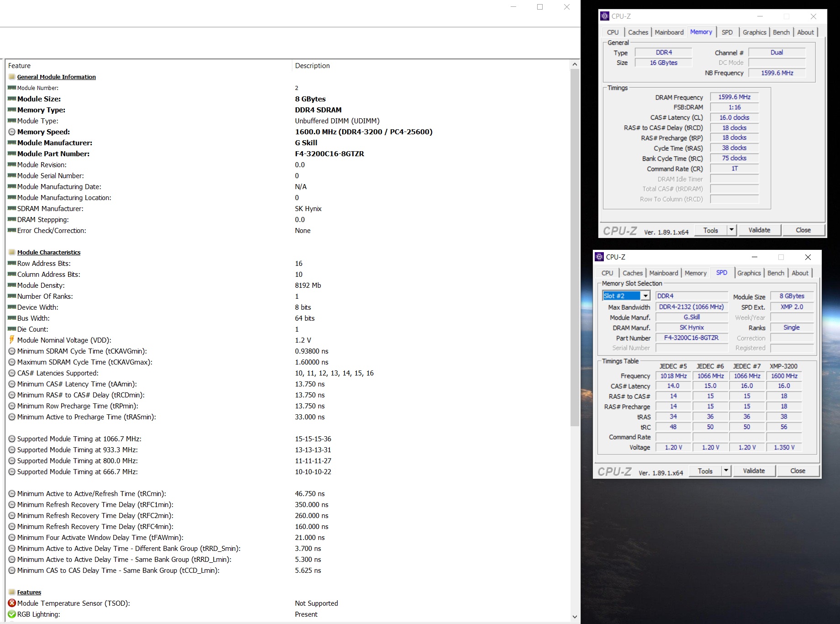Click the chip icon beside Module Part Number
840x624 pixels.
point(12,153)
